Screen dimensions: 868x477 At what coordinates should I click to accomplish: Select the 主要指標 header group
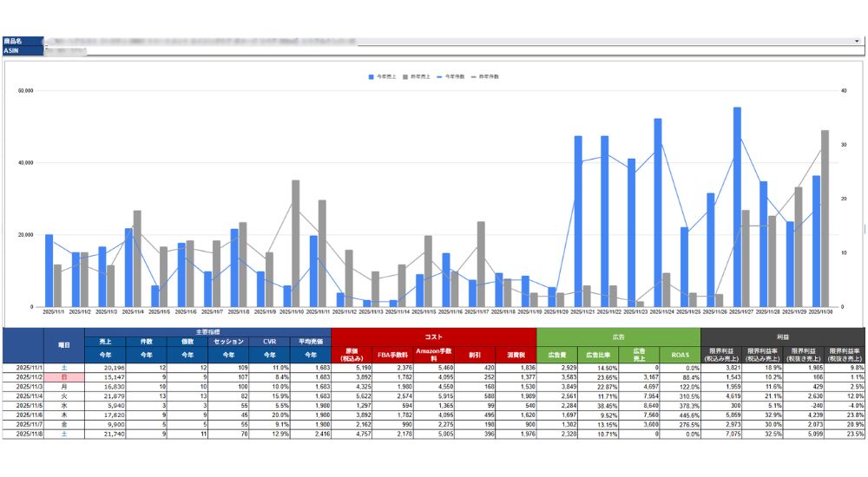[207, 332]
